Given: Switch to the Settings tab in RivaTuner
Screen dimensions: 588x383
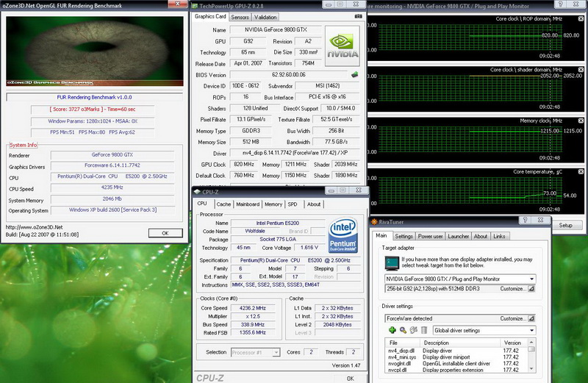Looking at the screenshot, I should (x=404, y=236).
